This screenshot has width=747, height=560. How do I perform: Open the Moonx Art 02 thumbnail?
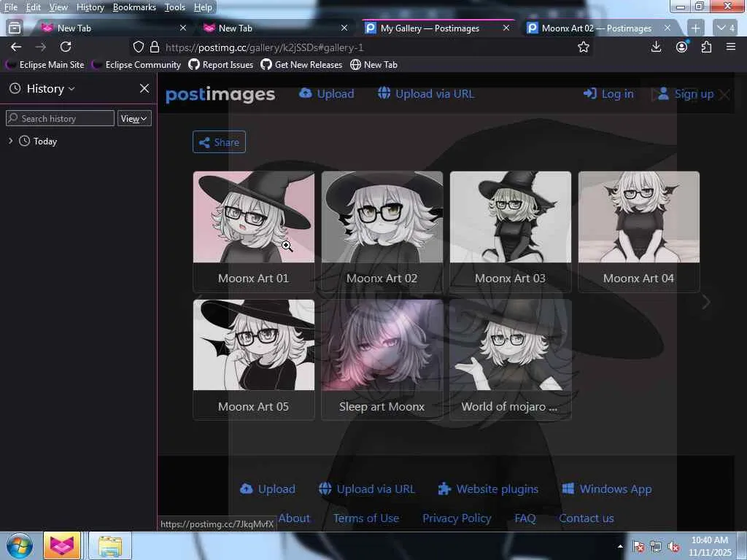coord(382,217)
